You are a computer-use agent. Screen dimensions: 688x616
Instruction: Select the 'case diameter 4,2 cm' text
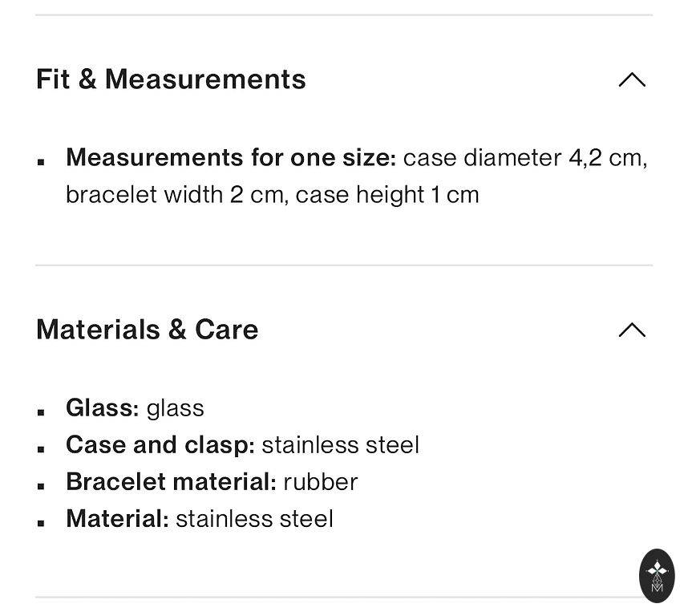[x=524, y=157]
